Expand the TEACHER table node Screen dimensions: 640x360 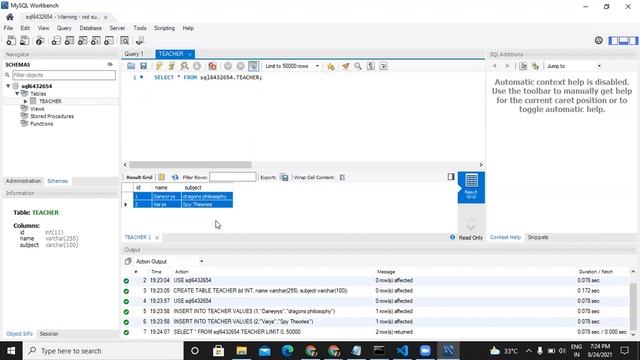coord(26,101)
